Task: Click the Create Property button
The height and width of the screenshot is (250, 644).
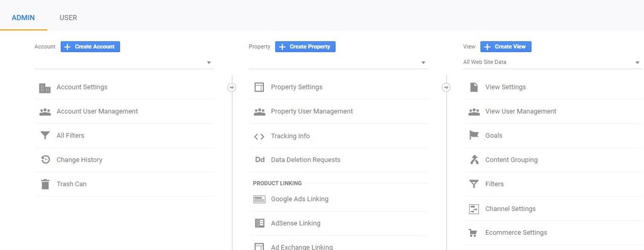Action: click(x=305, y=47)
